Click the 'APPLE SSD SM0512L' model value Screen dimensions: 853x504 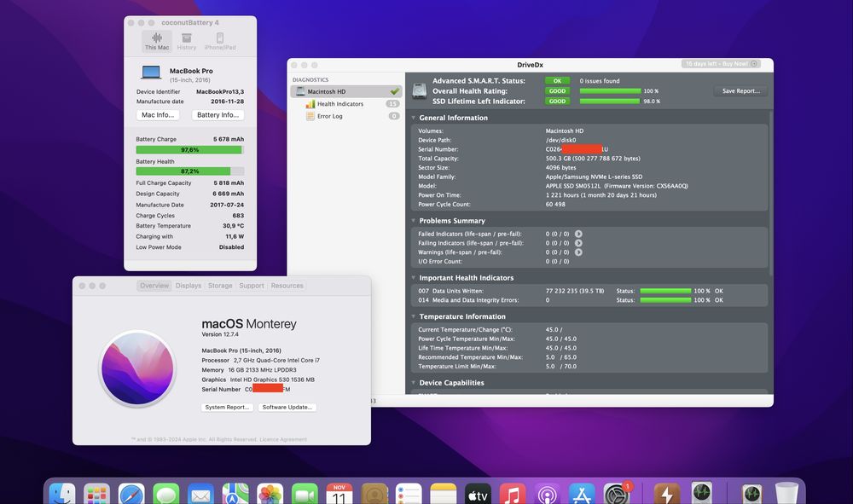[573, 186]
